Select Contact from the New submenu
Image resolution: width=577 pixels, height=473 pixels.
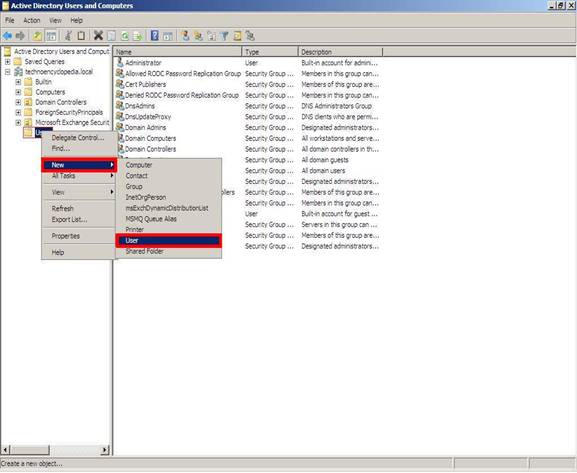tap(169, 176)
